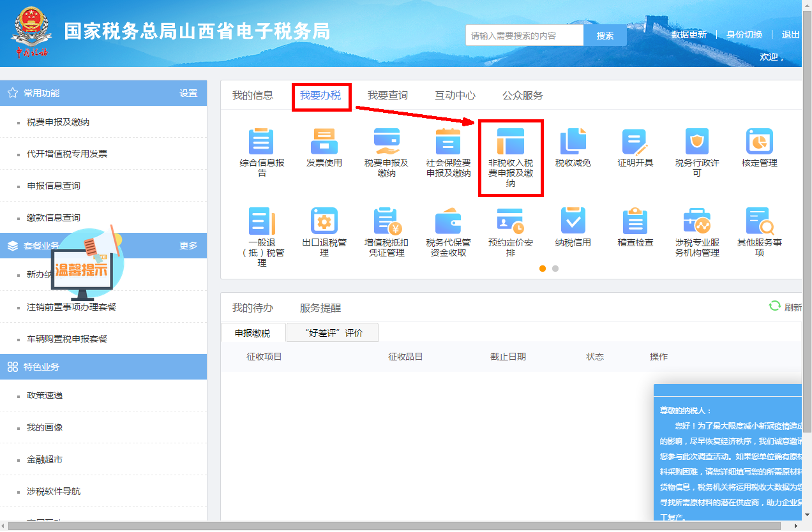Open 税收减免 icon
The height and width of the screenshot is (532, 812).
(573, 142)
